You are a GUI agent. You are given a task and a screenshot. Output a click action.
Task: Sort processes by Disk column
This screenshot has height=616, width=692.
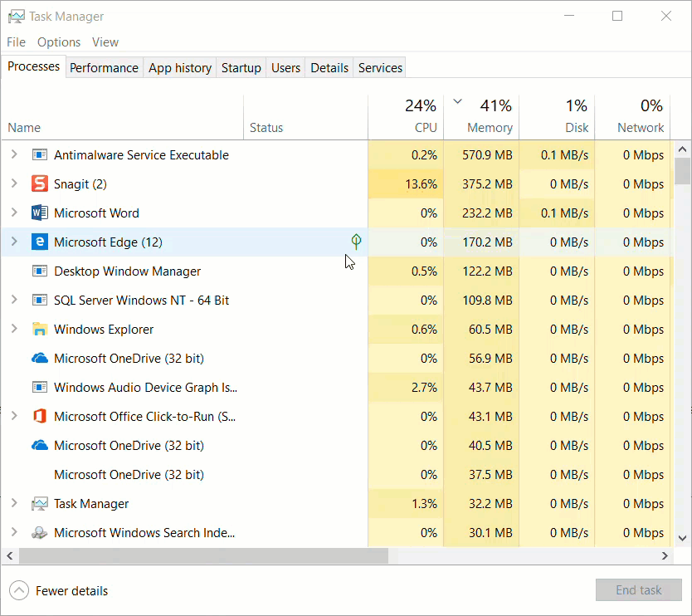click(x=557, y=117)
